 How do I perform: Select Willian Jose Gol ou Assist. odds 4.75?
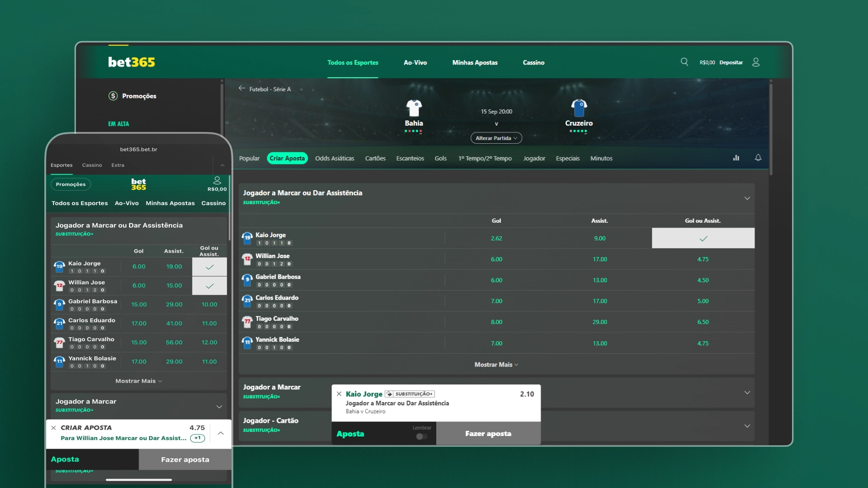pos(703,259)
